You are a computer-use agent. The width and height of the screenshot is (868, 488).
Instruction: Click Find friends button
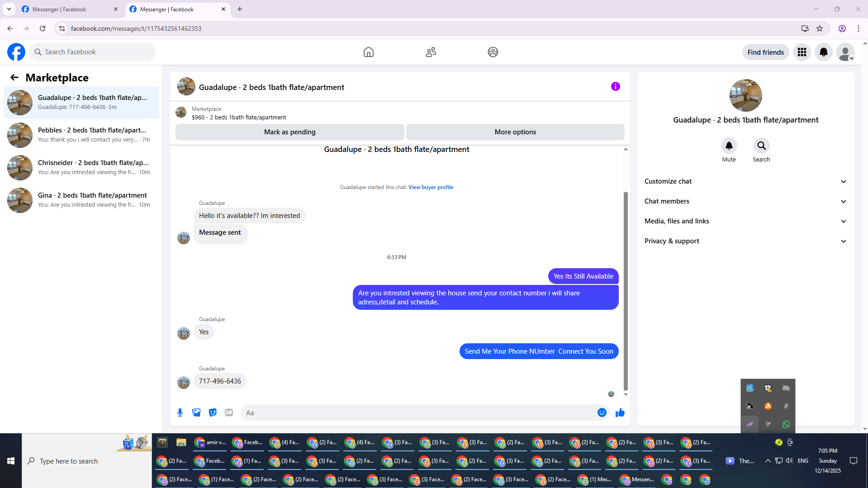[x=765, y=52]
